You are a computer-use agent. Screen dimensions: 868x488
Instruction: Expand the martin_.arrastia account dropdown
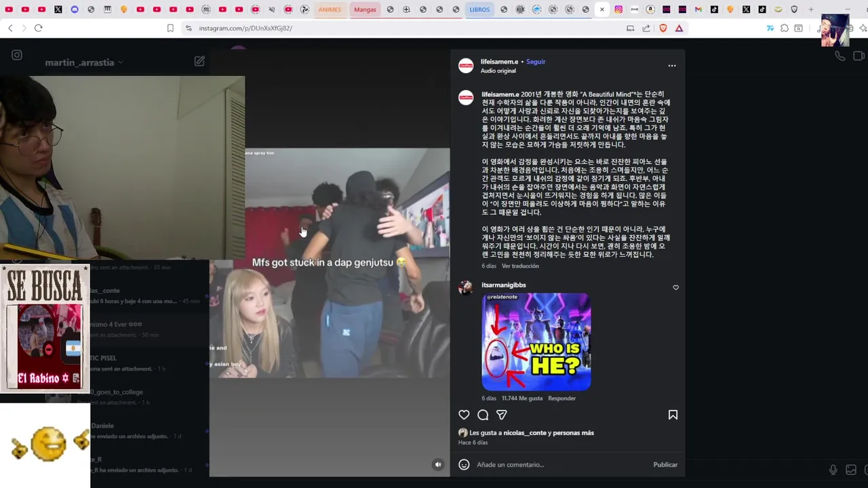coord(84,62)
